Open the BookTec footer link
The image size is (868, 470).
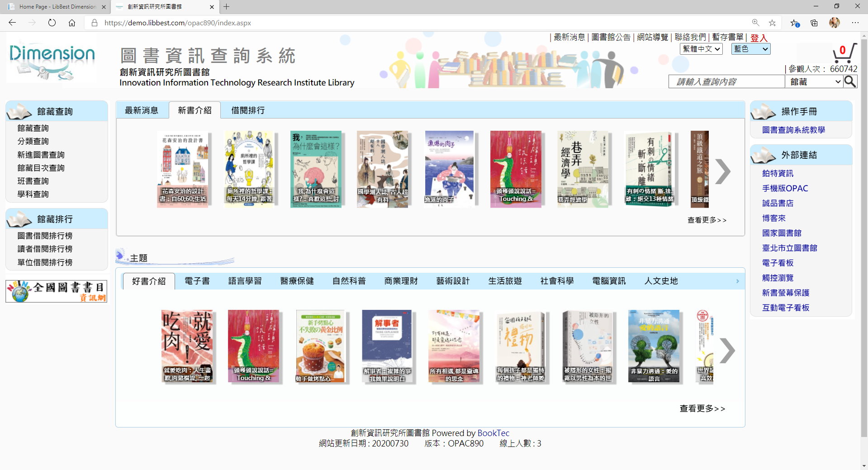point(493,433)
